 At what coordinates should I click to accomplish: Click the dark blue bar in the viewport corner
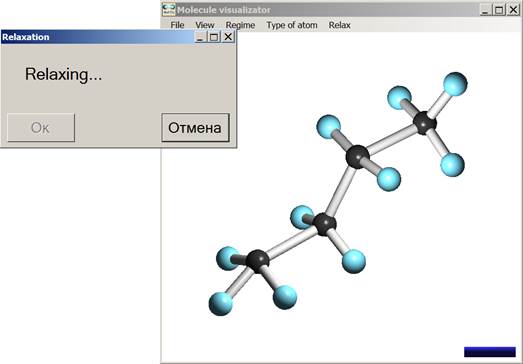click(x=490, y=352)
